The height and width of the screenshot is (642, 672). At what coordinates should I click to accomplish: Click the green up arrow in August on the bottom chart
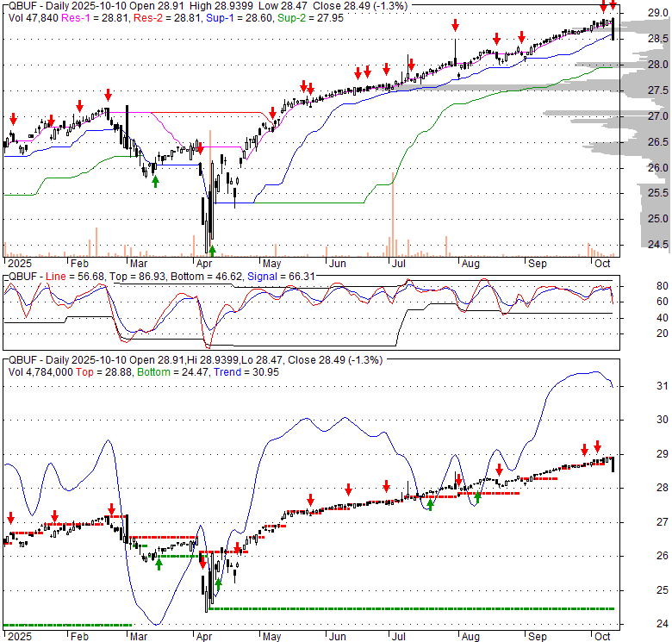pos(477,496)
